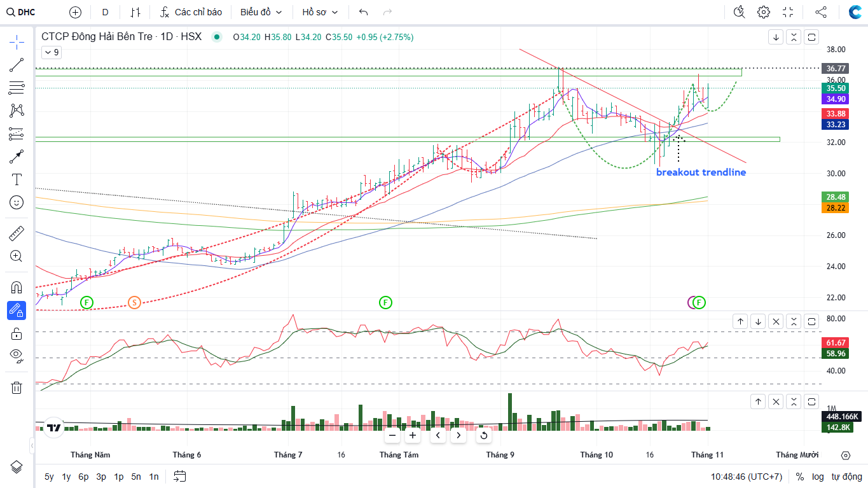868x488 pixels.
Task: Activate the magnet snap mode
Action: [x=17, y=287]
